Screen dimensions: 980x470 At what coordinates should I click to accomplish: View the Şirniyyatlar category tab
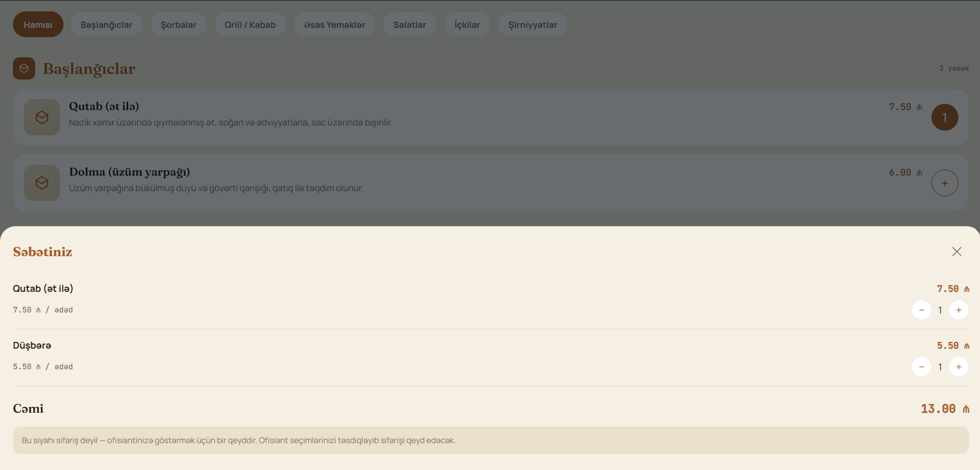point(533,25)
